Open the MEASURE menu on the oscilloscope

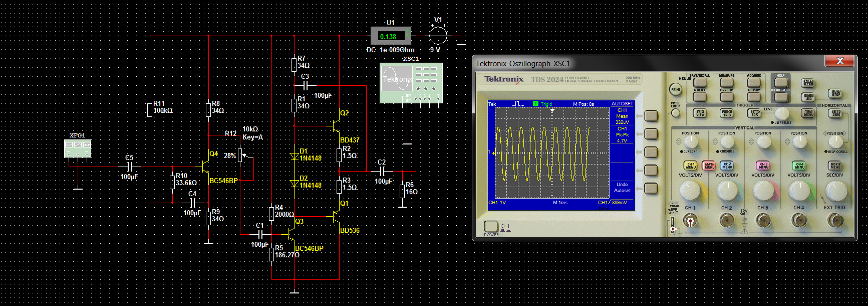(726, 81)
